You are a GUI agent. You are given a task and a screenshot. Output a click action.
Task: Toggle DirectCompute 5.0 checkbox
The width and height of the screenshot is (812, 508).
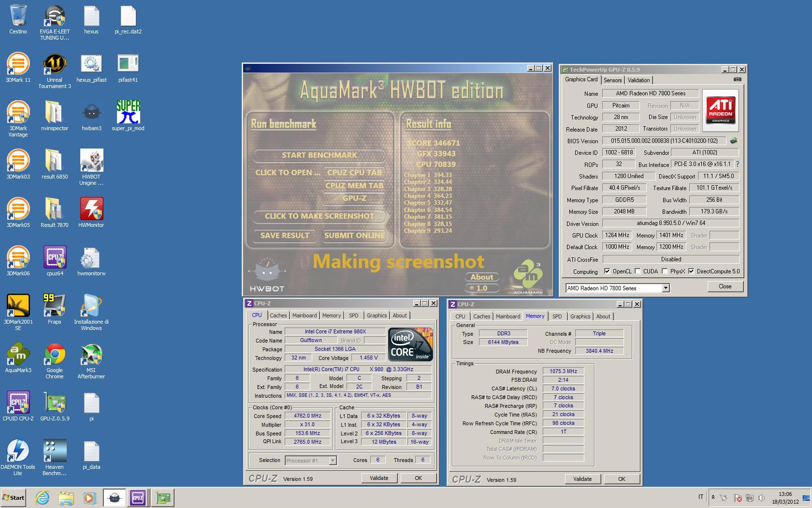point(691,271)
